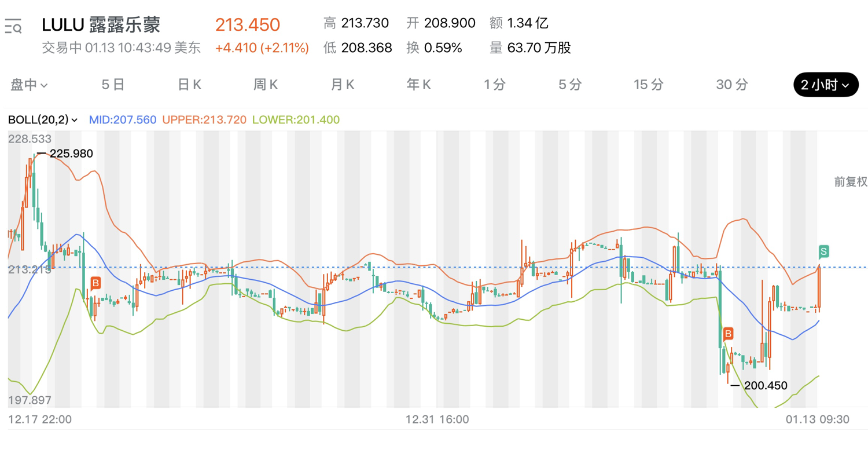Viewport: 868px width, 453px height.
Task: Select the 30分 interval
Action: [732, 85]
